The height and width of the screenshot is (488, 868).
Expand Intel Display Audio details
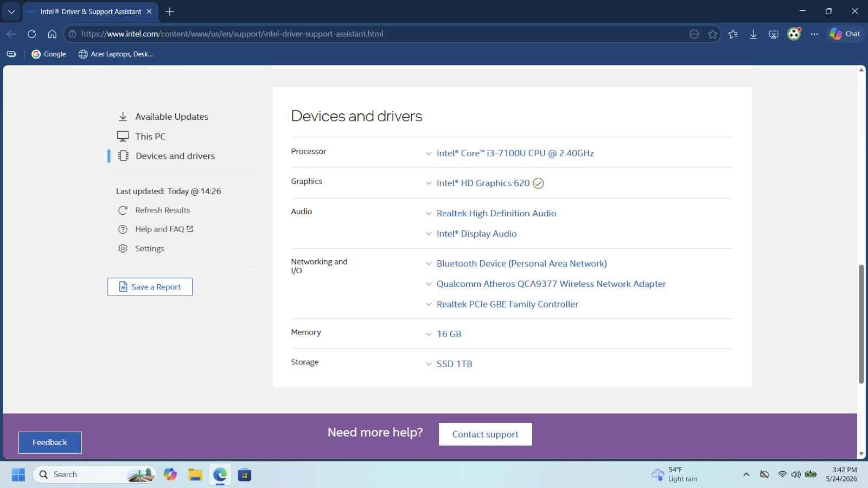[x=476, y=234]
